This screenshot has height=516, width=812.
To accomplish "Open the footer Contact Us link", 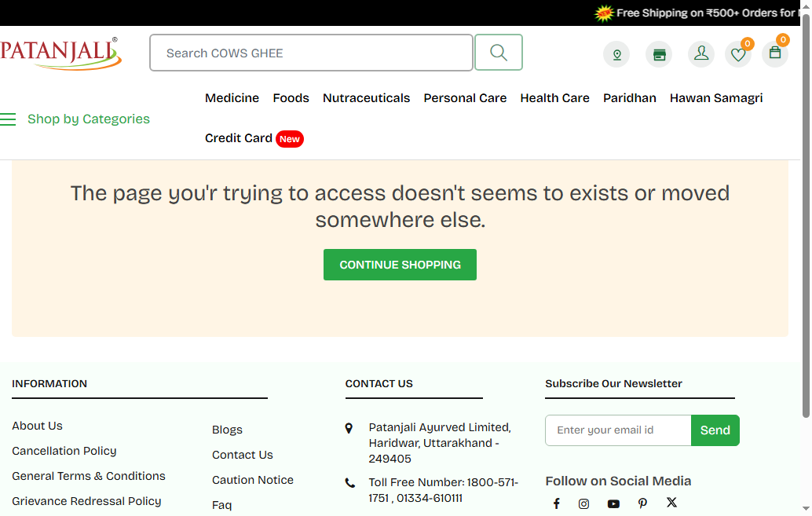I will click(243, 455).
